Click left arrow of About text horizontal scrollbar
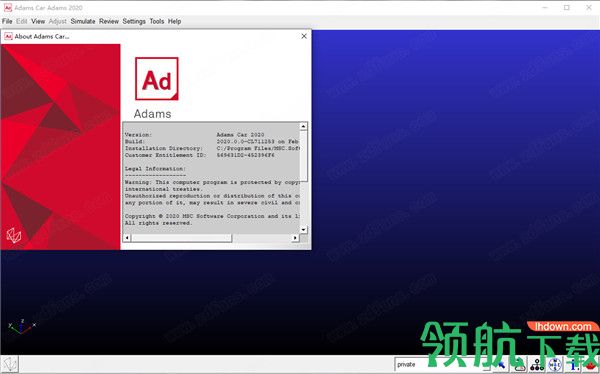Screen dimensions: 600x374 click(127, 238)
